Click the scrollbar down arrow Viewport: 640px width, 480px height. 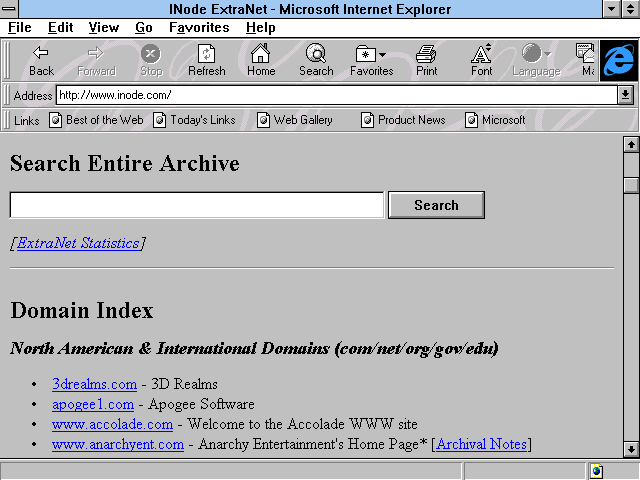pyautogui.click(x=631, y=449)
